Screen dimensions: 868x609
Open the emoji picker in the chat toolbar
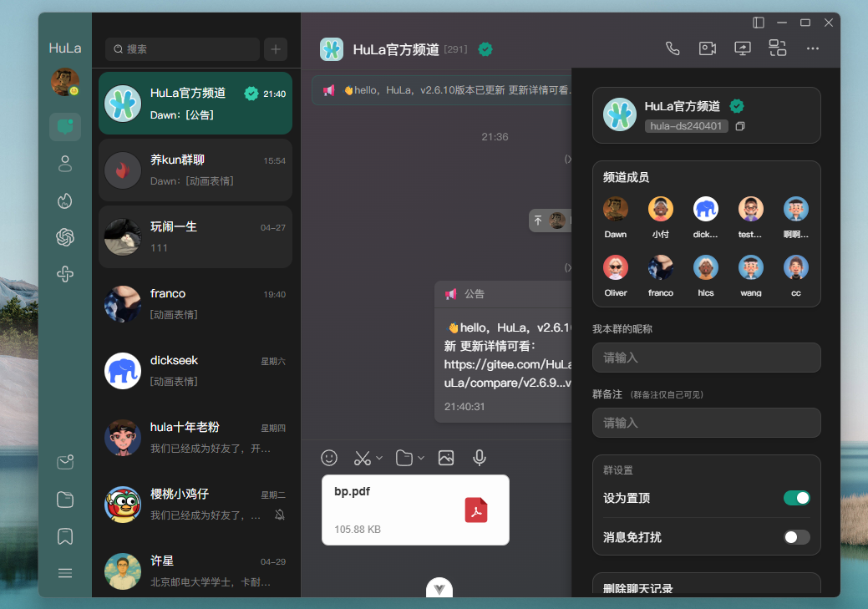click(x=329, y=458)
